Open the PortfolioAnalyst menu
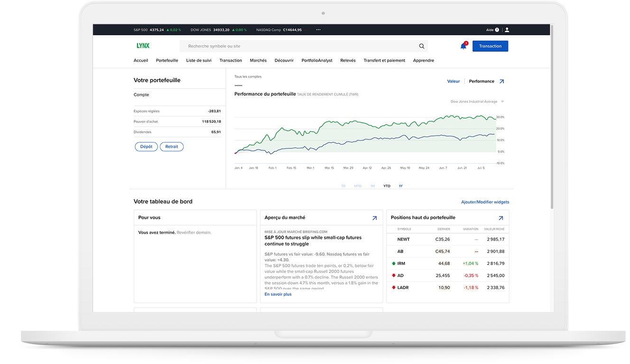The height and width of the screenshot is (364, 630). point(317,61)
